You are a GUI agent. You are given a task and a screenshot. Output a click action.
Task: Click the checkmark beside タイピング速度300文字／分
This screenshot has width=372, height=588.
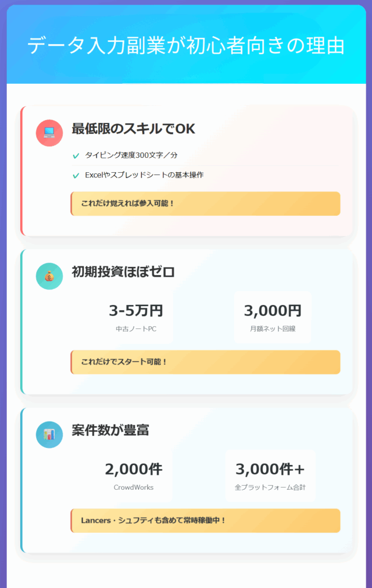tap(76, 156)
